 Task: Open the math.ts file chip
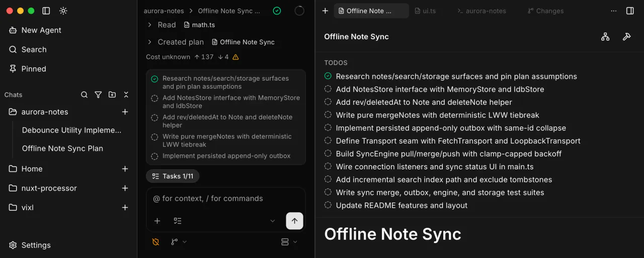(x=200, y=25)
